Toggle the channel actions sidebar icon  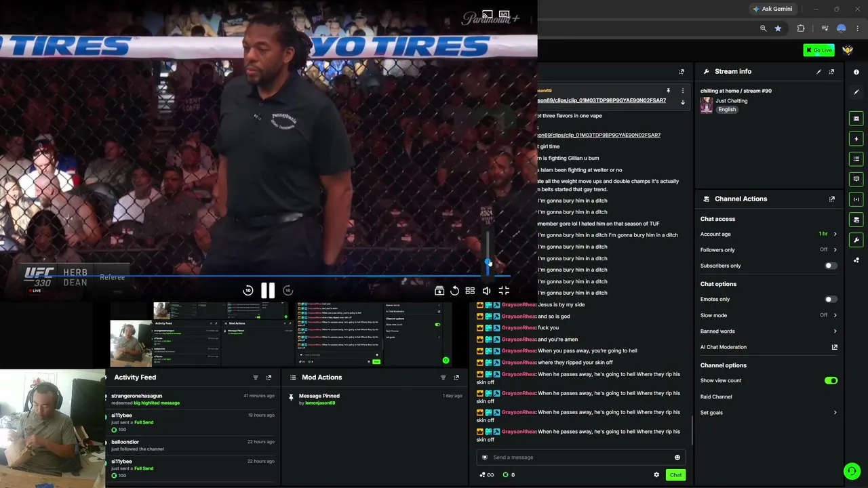(856, 220)
